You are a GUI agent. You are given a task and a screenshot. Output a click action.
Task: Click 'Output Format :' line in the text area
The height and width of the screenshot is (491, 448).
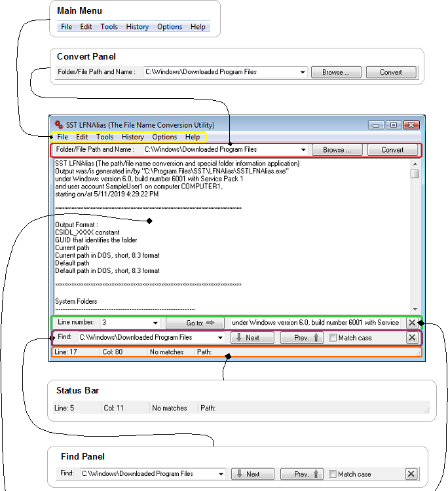(x=77, y=225)
